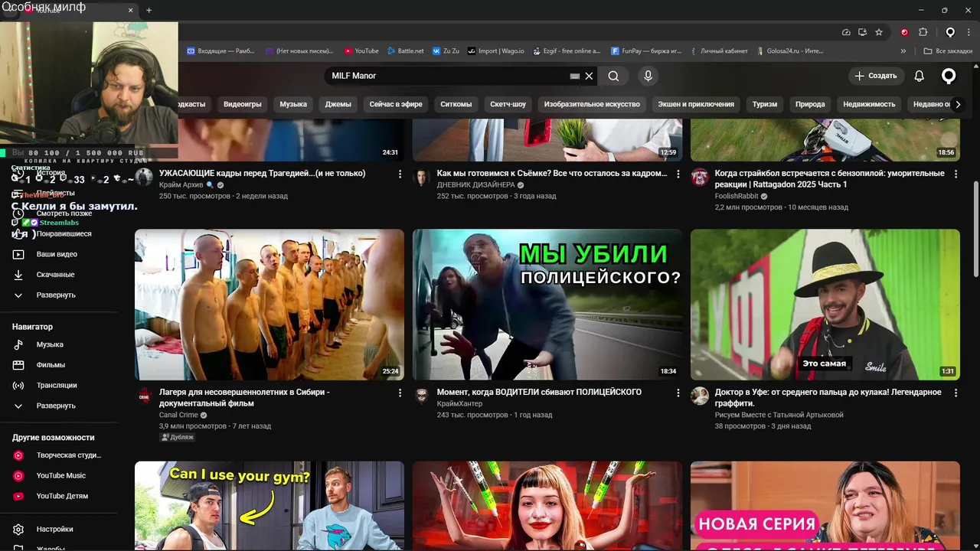This screenshot has height=551, width=980.
Task: Start voice search with the microphone icon
Action: pos(648,76)
